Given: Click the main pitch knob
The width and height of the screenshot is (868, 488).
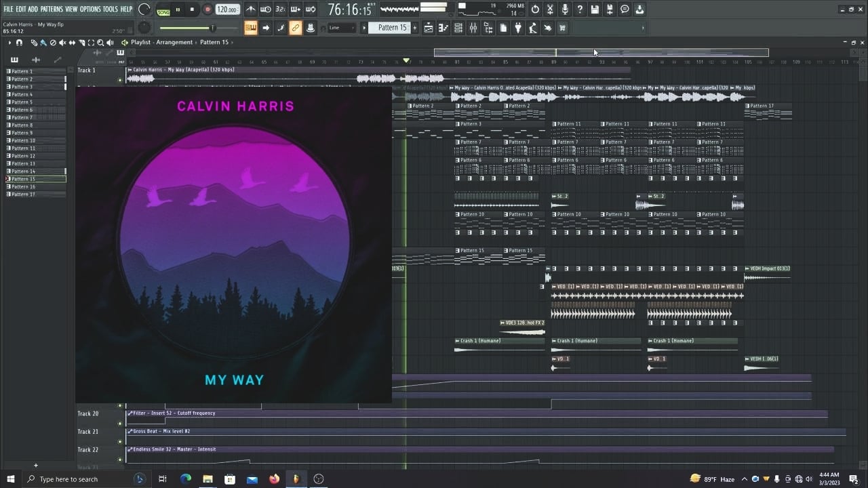Looking at the screenshot, I should pos(144,28).
